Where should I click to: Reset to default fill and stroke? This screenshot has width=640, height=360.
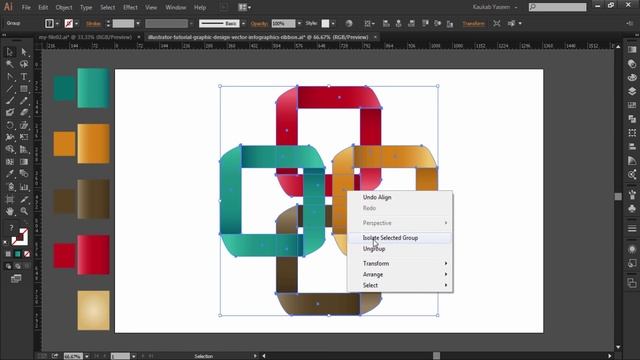coord(6,242)
